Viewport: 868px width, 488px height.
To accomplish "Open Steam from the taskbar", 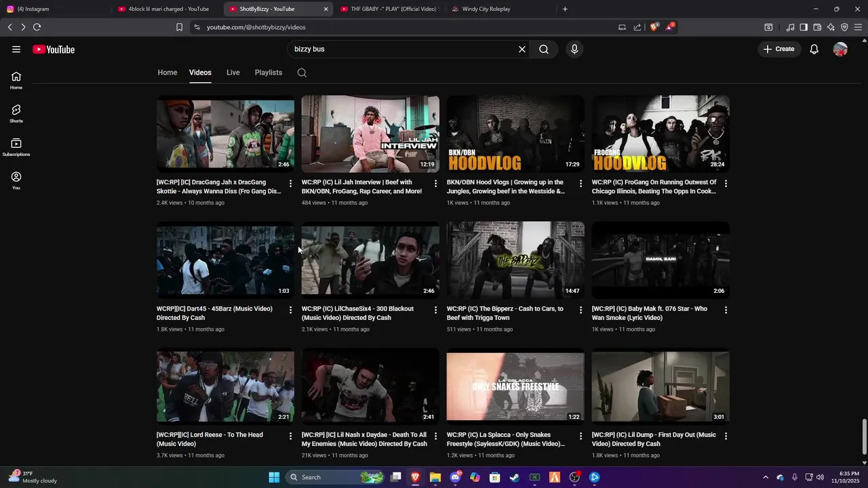I will pos(515,477).
